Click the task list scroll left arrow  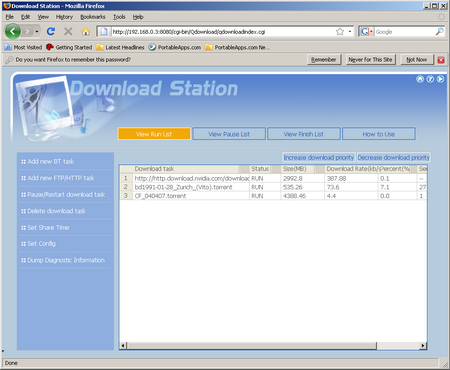(123, 346)
